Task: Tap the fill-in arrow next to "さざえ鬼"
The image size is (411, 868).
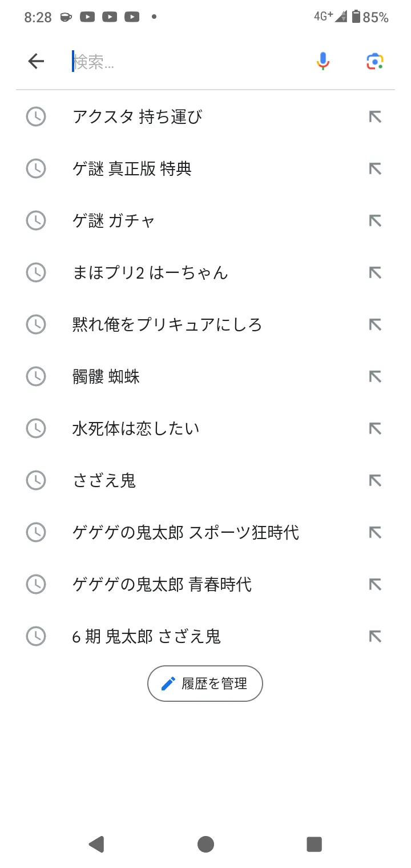Action: coord(374,481)
